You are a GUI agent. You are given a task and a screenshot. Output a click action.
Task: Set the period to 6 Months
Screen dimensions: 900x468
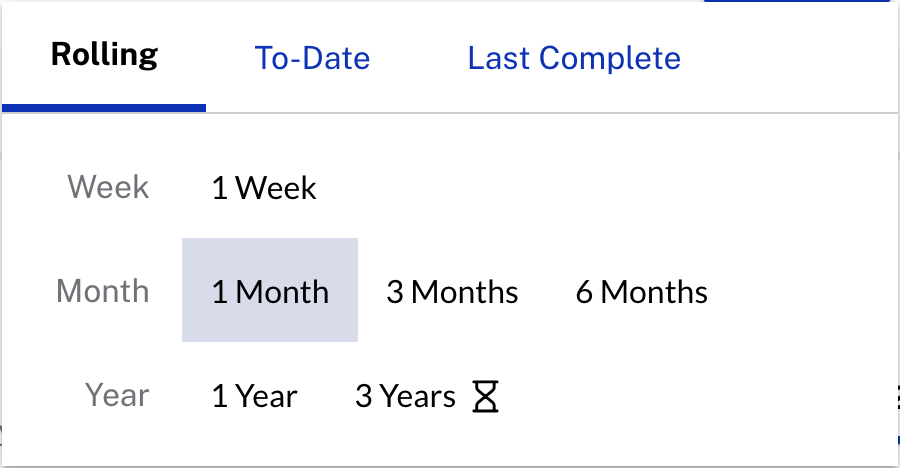coord(641,292)
